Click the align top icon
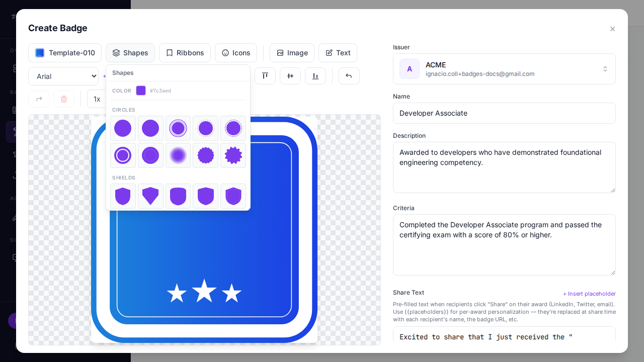Screen dimensions: 644x362 point(265,76)
